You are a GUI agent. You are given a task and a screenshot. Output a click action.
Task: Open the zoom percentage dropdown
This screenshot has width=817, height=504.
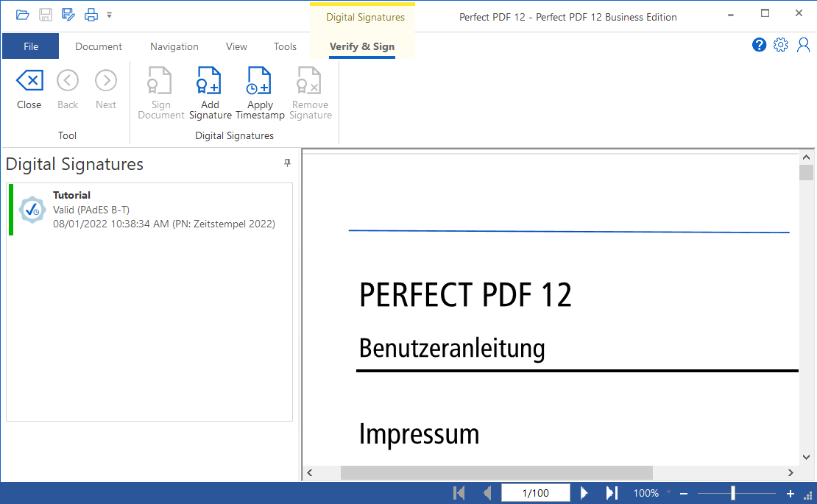pyautogui.click(x=668, y=492)
